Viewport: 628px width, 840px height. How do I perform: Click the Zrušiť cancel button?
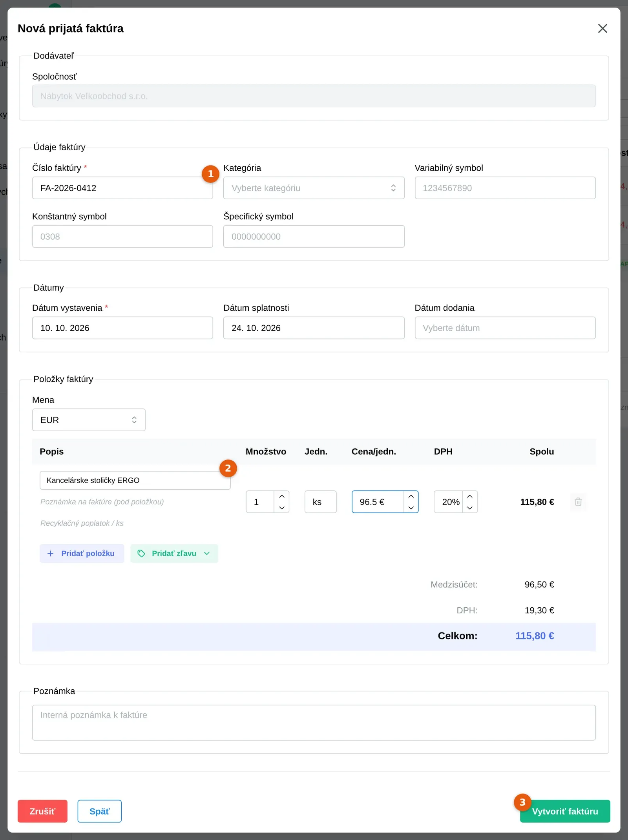tap(42, 811)
